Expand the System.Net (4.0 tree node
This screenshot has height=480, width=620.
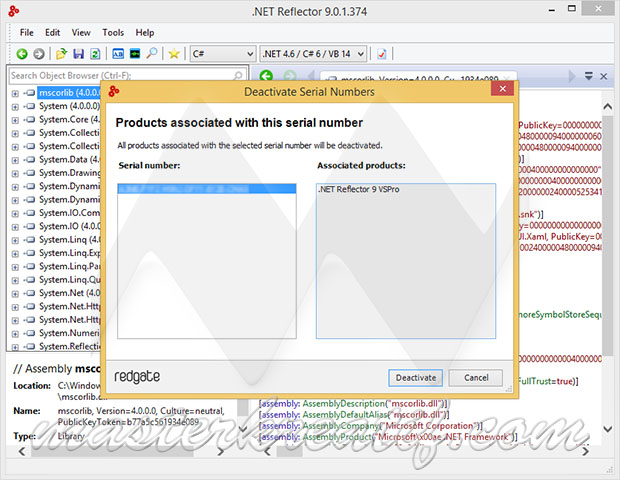pyautogui.click(x=15, y=294)
